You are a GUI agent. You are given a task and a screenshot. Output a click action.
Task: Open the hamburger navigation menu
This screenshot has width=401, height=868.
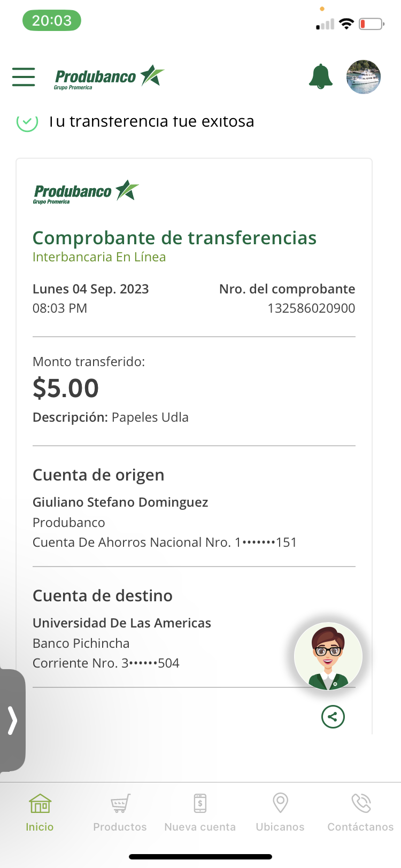pyautogui.click(x=24, y=77)
